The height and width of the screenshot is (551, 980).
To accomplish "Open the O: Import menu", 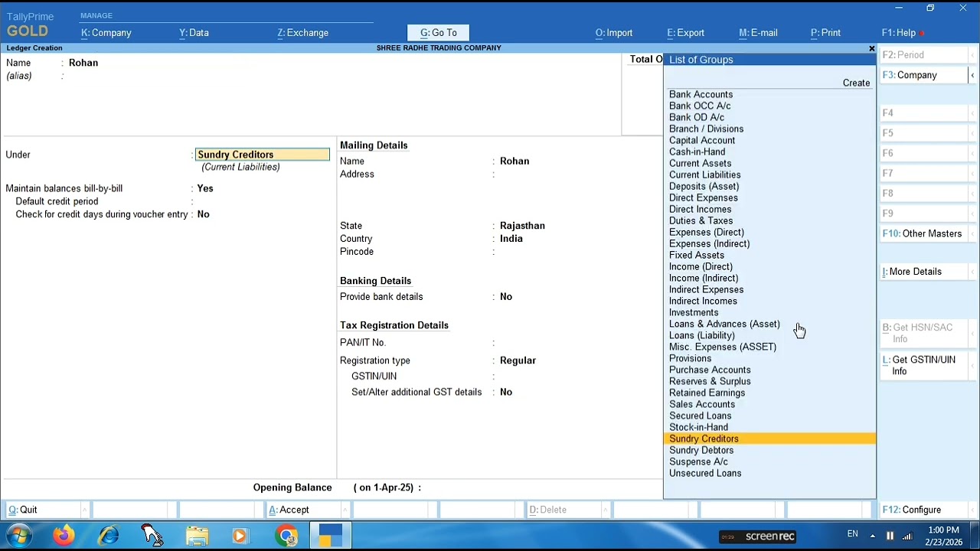I will (x=614, y=33).
